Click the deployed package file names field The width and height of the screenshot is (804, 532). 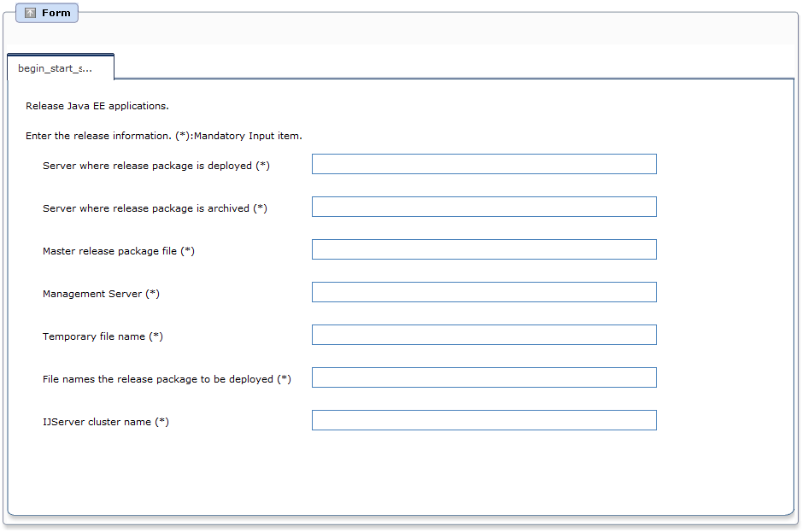[x=484, y=377]
